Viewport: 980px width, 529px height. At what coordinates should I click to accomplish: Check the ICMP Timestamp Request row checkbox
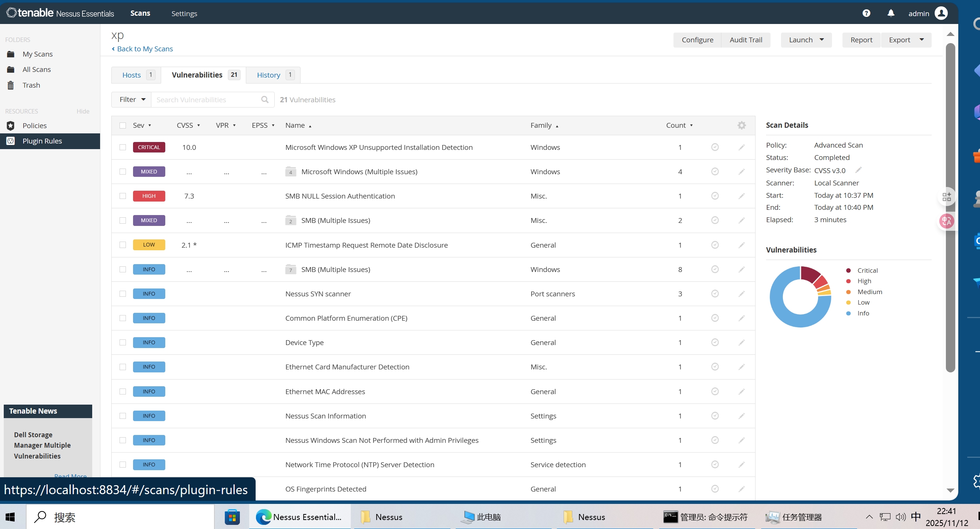[123, 245]
